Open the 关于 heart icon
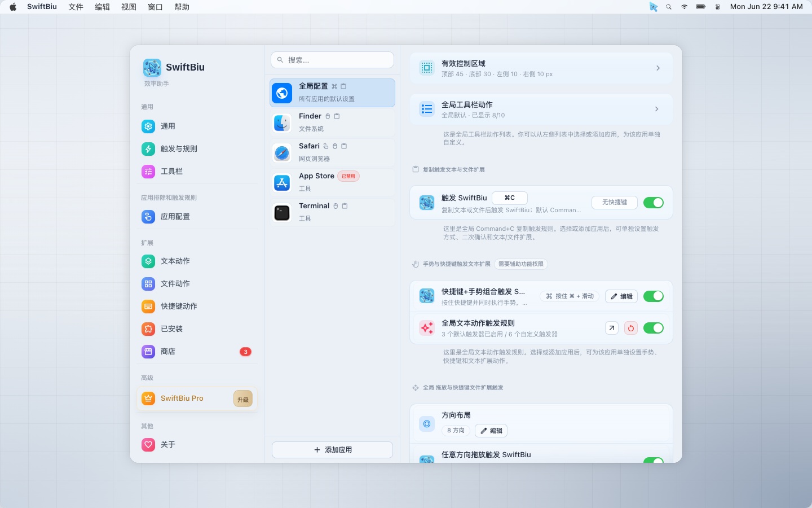 pos(148,445)
